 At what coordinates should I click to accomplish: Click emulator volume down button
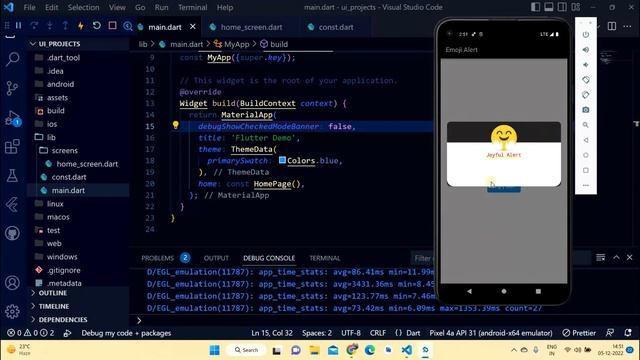point(586,64)
